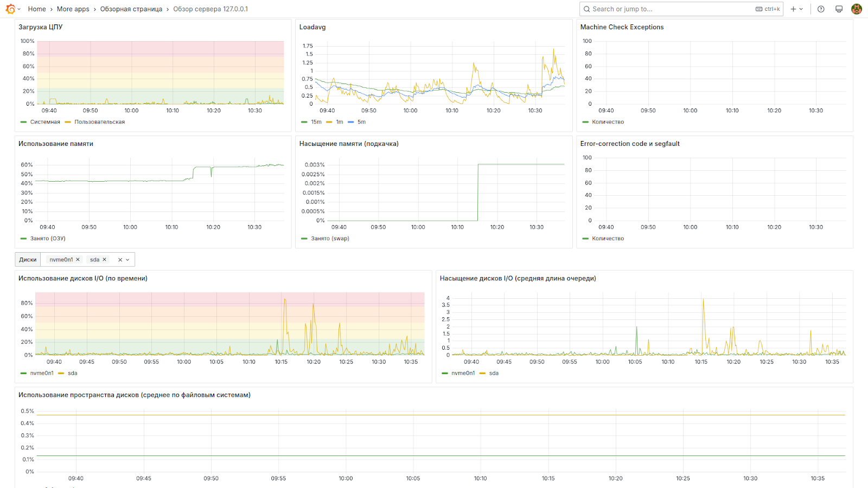Expand the chevron next to the Grafana logo
Image resolution: width=868 pixels, height=488 pixels.
pos(19,9)
